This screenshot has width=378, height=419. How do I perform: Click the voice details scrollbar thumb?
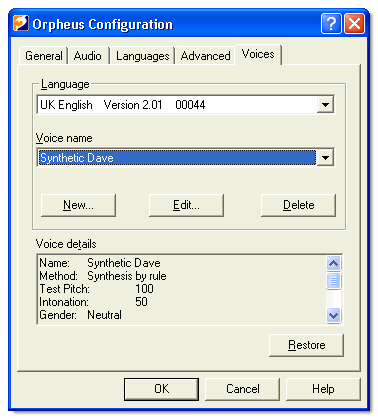click(x=334, y=280)
